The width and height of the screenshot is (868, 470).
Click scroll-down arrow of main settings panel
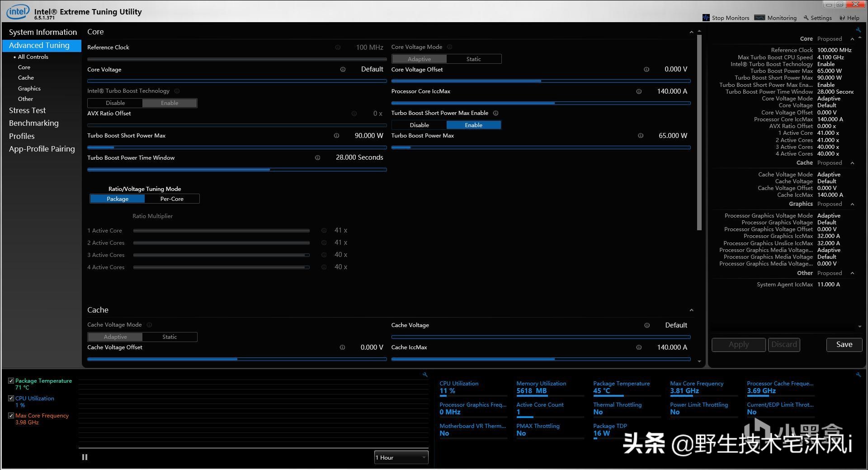[x=699, y=361]
